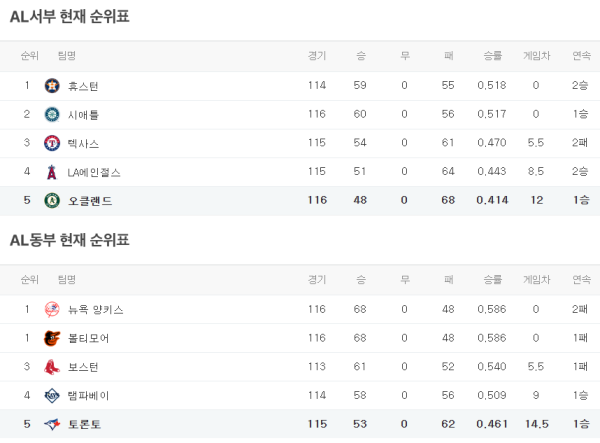Select the 뉴욕 양키스 team name

pyautogui.click(x=96, y=310)
